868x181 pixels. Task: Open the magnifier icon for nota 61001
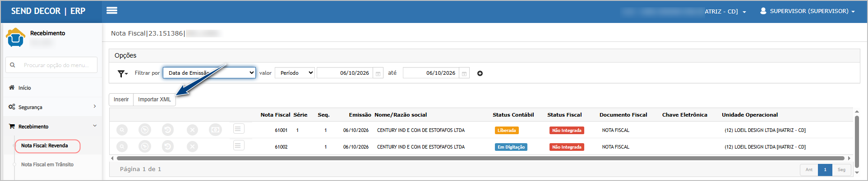tap(122, 130)
